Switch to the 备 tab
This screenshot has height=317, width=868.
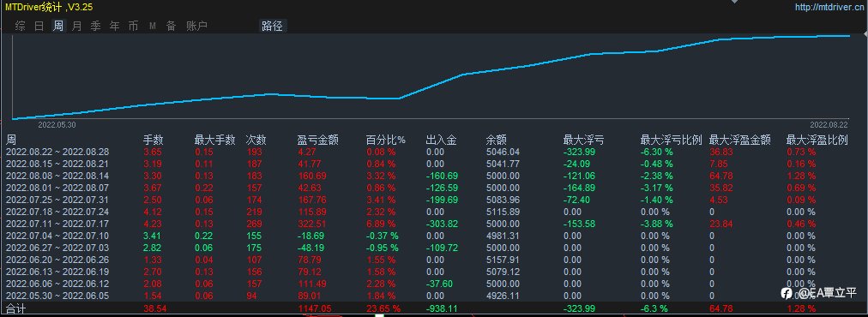171,26
